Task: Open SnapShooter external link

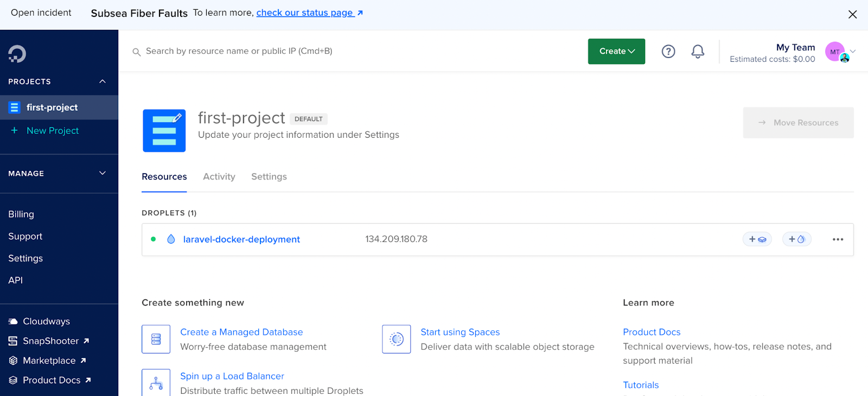Action: pos(56,341)
